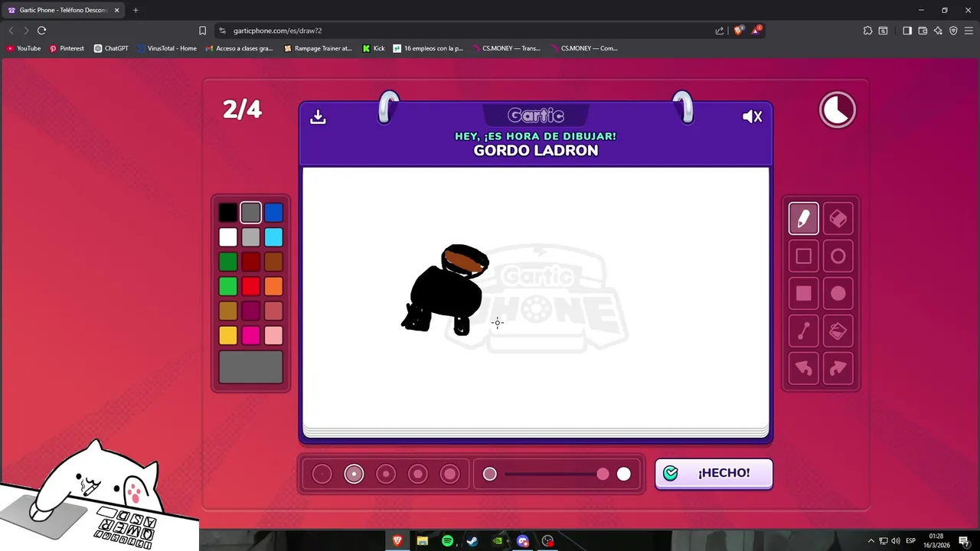Toggle the browser sidebar panel
Image resolution: width=980 pixels, height=551 pixels.
[906, 31]
